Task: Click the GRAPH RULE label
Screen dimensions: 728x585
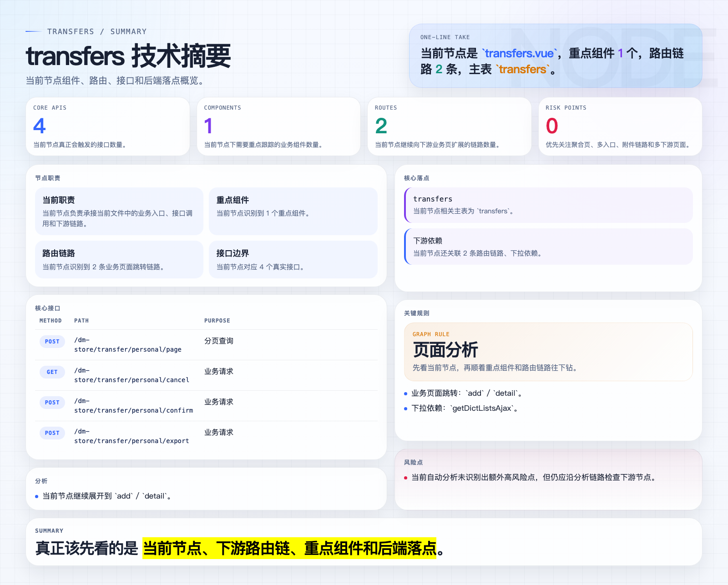Action: click(x=431, y=334)
